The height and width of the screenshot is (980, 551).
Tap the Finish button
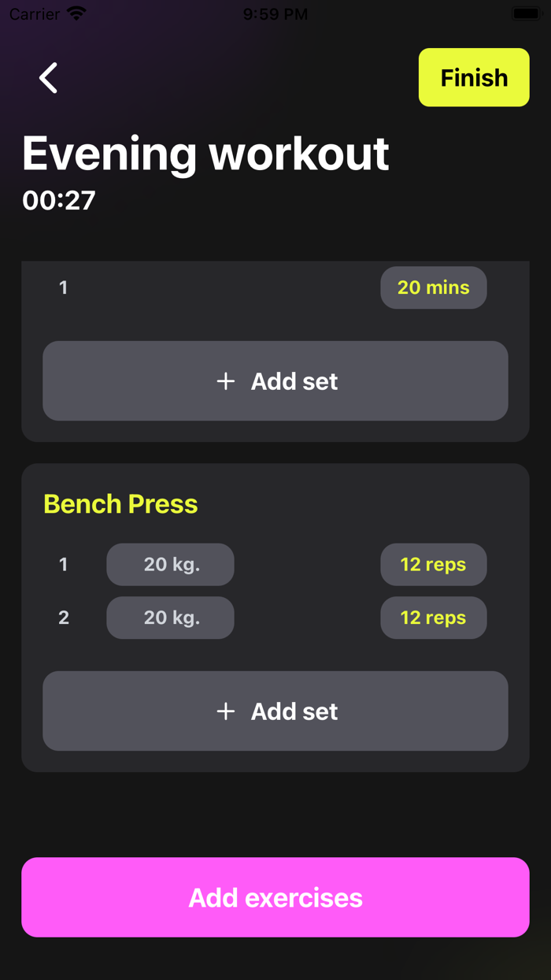tap(473, 77)
